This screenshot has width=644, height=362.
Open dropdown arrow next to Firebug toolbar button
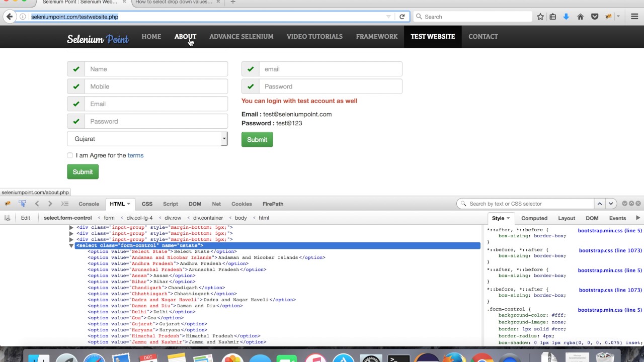click(x=618, y=17)
